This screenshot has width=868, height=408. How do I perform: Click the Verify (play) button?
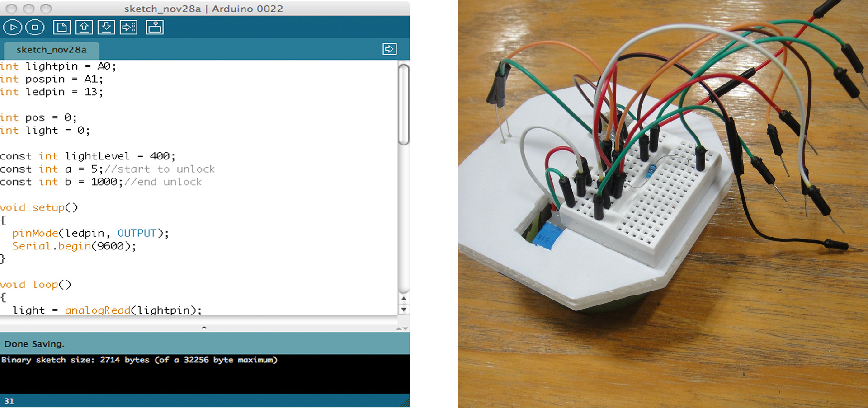[x=13, y=28]
